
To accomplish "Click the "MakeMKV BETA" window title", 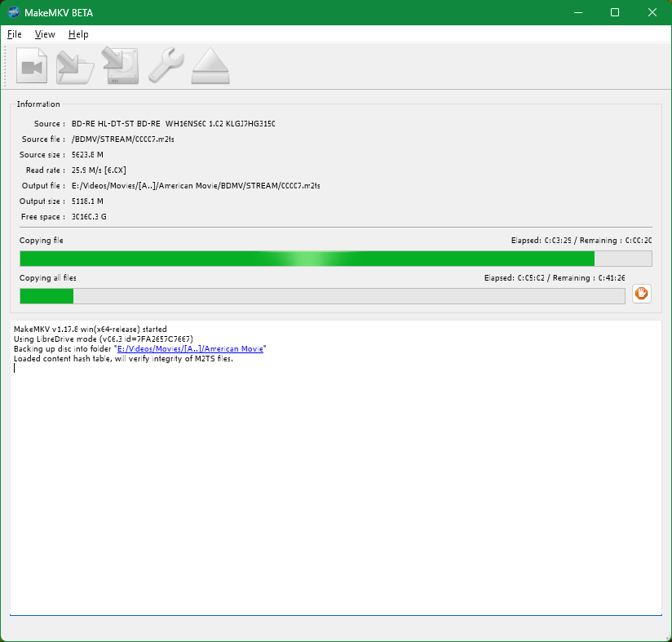I will (x=59, y=13).
